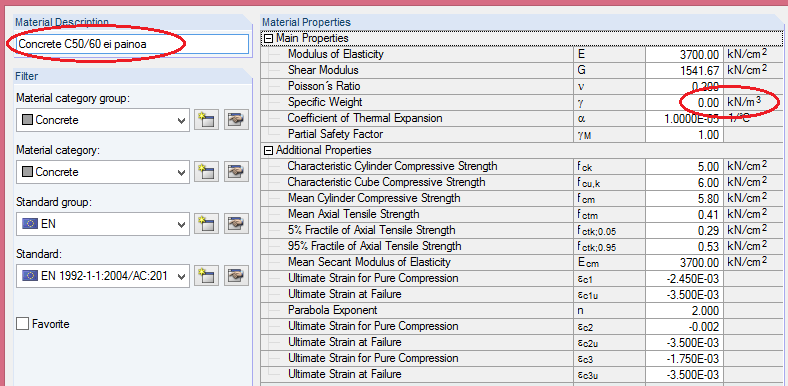Image resolution: width=788 pixels, height=386 pixels.
Task: Click the Parabola Exponent value 2.000
Action: [685, 311]
